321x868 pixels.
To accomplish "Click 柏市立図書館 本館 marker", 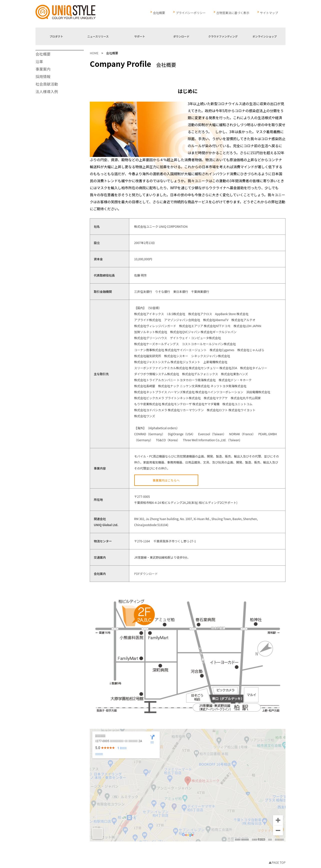I will click(x=196, y=754).
